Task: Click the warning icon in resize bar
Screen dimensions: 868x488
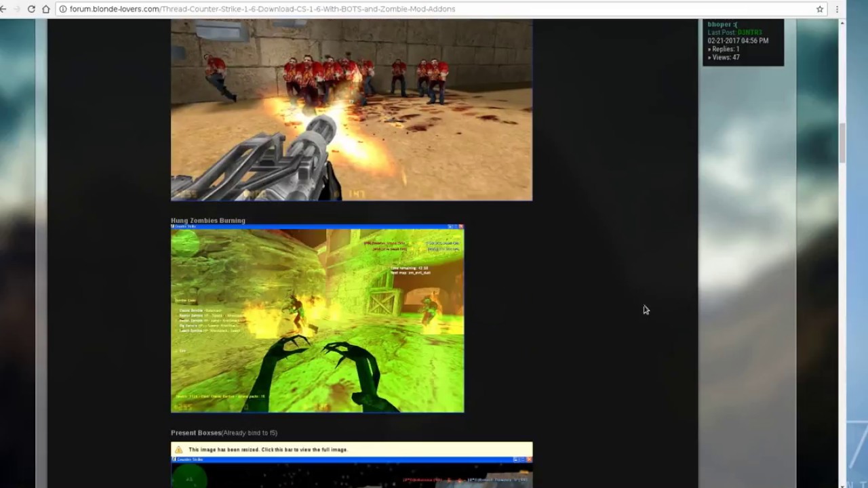Action: (x=178, y=449)
